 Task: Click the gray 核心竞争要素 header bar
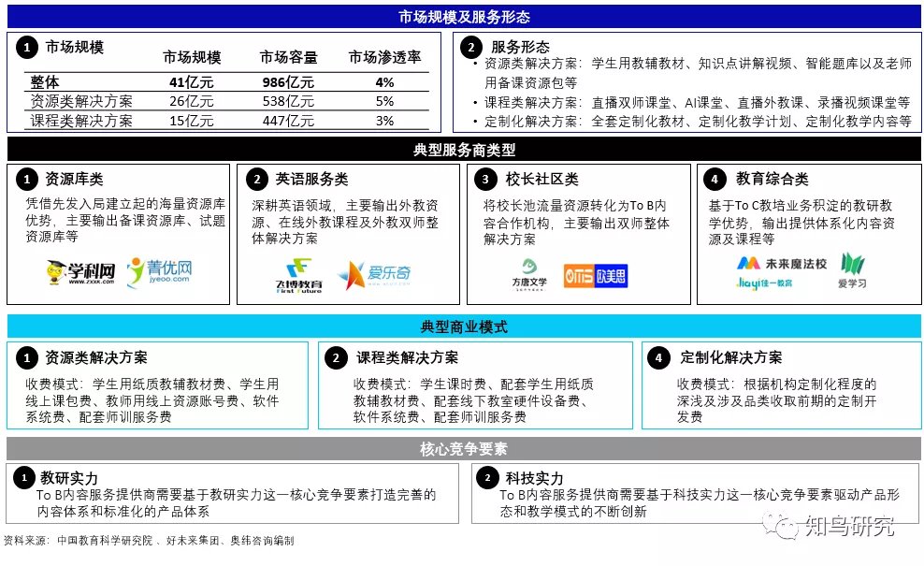pos(464,449)
